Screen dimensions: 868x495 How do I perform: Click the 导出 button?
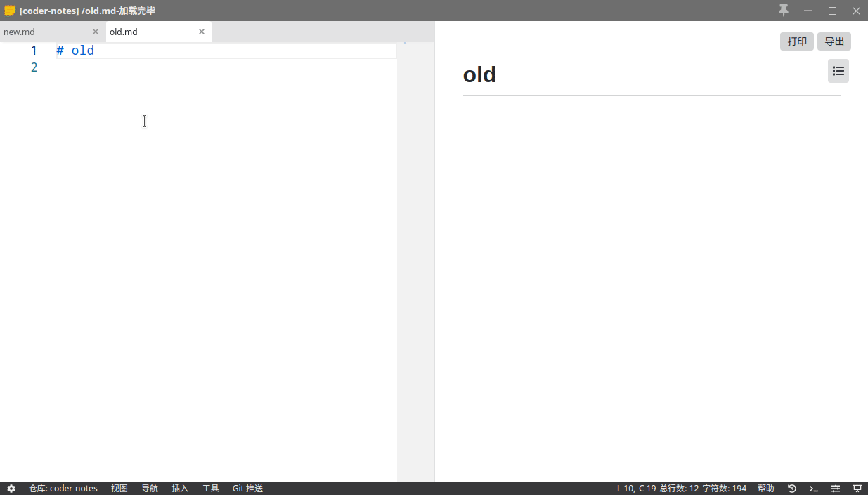pos(834,41)
